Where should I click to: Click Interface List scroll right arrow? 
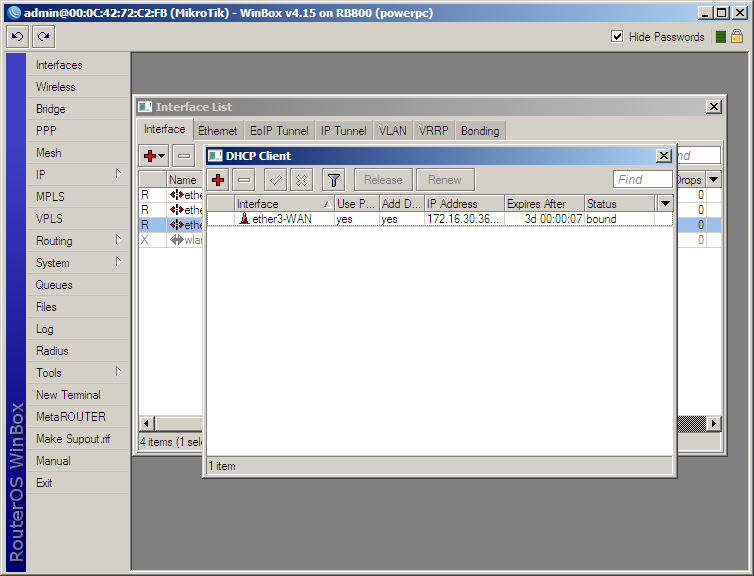point(714,424)
